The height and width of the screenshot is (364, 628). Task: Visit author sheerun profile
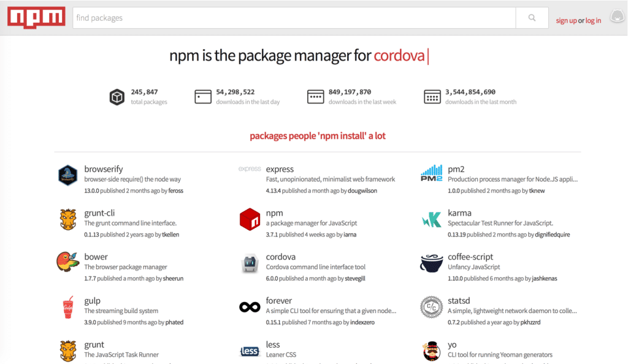point(173,278)
